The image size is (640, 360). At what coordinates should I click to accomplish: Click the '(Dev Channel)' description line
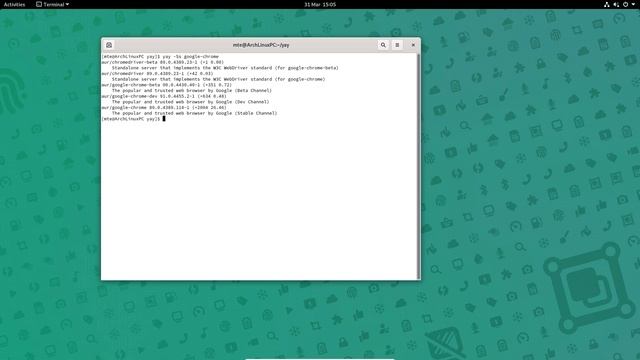pos(191,102)
